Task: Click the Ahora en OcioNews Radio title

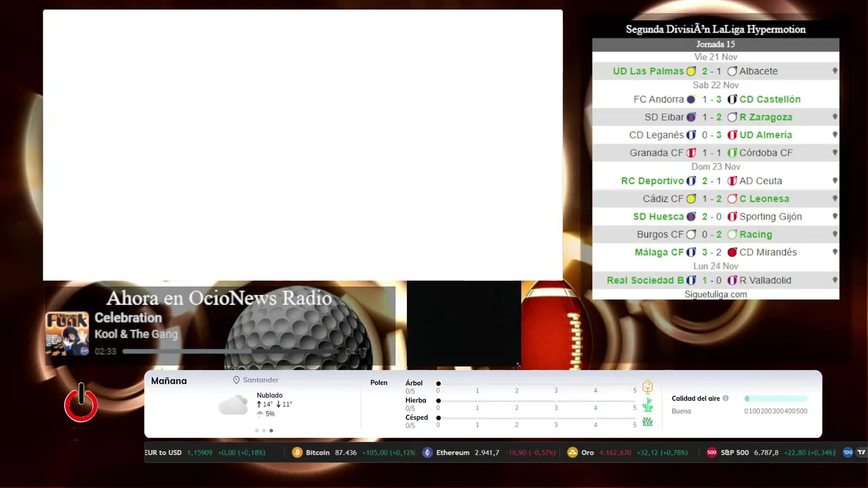Action: (219, 298)
